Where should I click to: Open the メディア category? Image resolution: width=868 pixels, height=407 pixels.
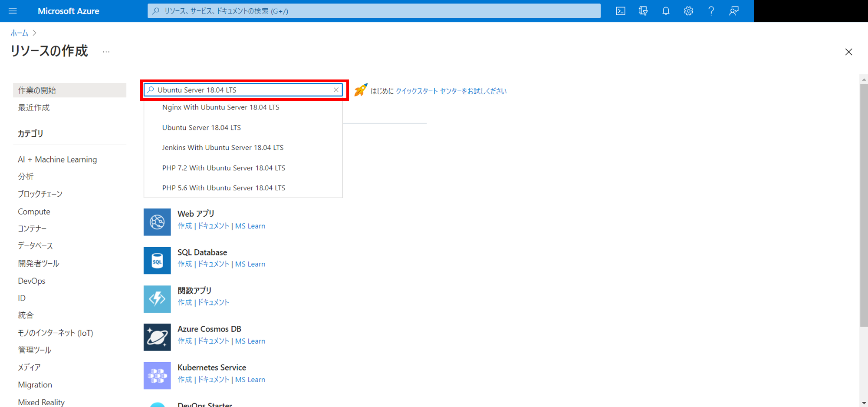[x=29, y=367]
